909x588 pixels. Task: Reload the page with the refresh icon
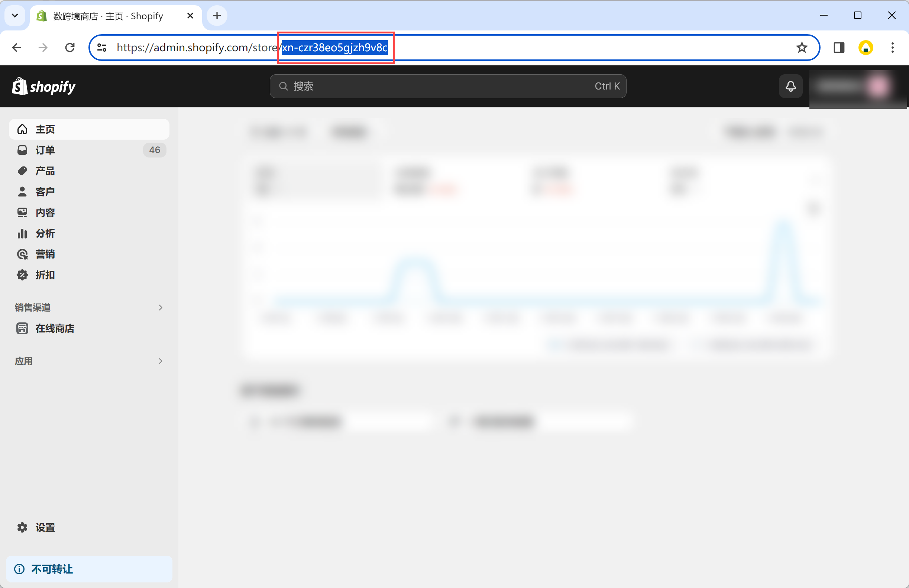coord(70,48)
